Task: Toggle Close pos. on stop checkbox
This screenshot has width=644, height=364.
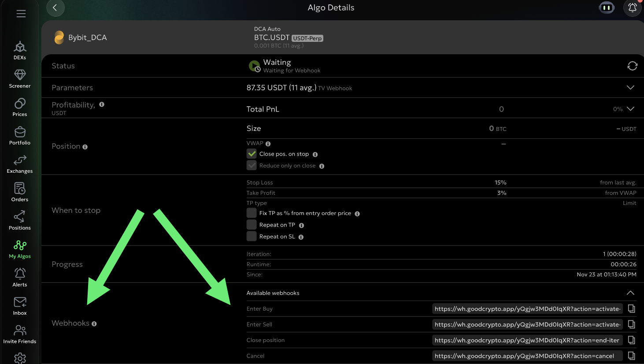Action: pos(252,154)
